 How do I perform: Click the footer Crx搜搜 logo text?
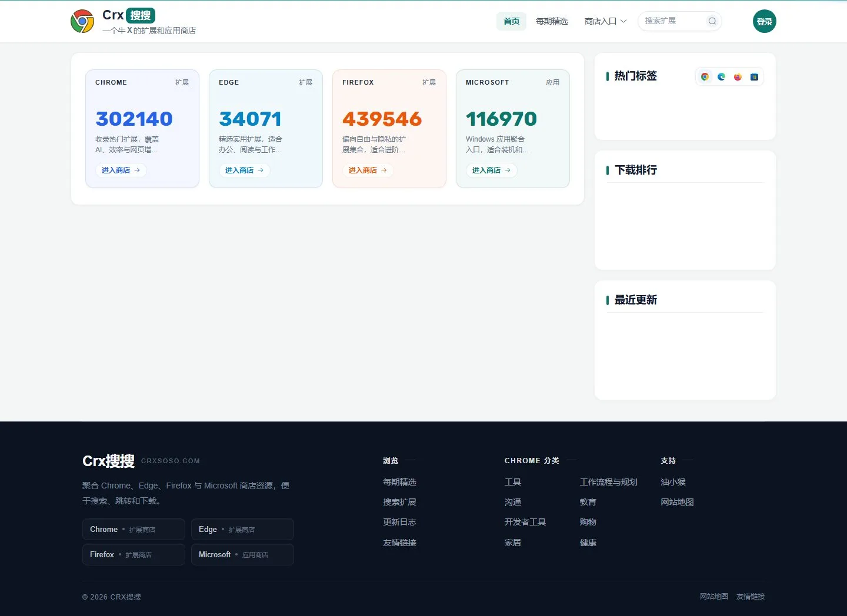(x=108, y=461)
